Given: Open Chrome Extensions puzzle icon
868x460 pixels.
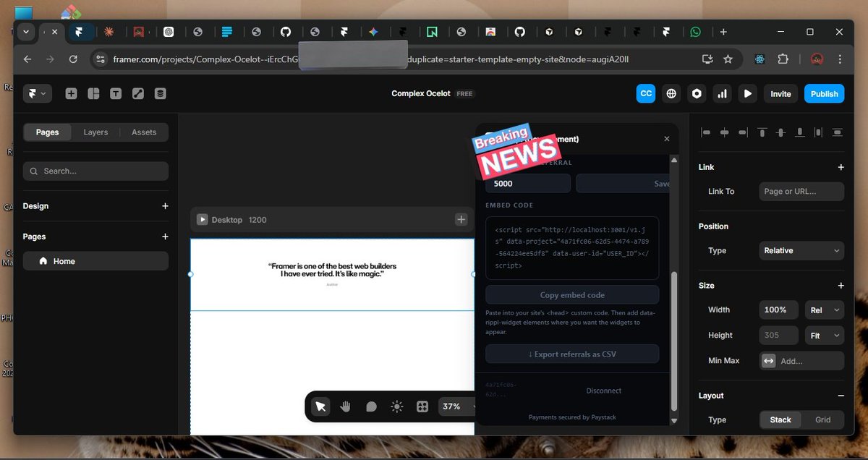Looking at the screenshot, I should pos(783,59).
